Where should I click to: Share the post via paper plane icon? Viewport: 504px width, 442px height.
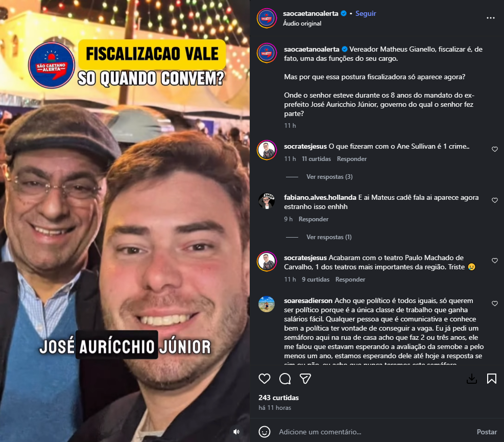click(305, 379)
